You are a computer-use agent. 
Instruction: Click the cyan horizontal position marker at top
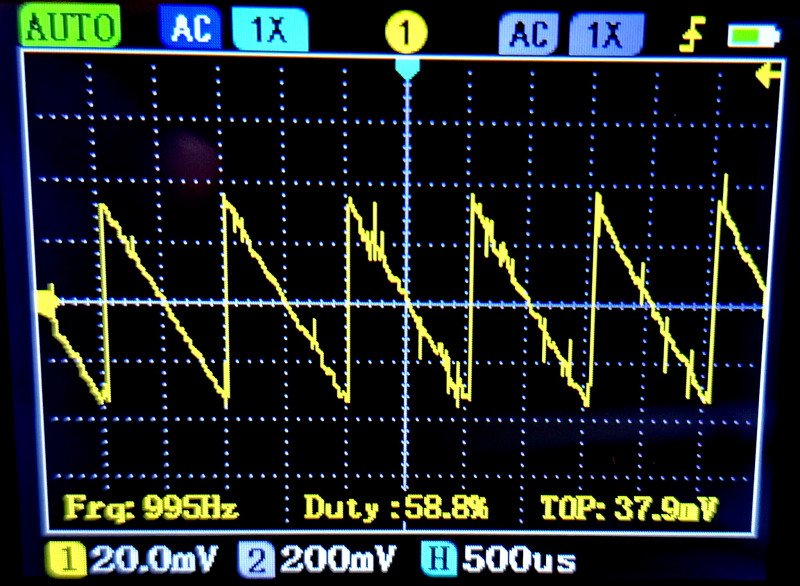coord(406,68)
